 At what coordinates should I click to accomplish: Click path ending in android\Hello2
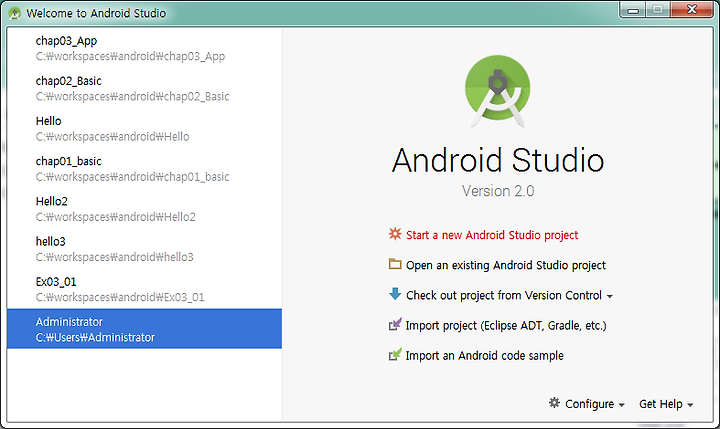point(116,217)
